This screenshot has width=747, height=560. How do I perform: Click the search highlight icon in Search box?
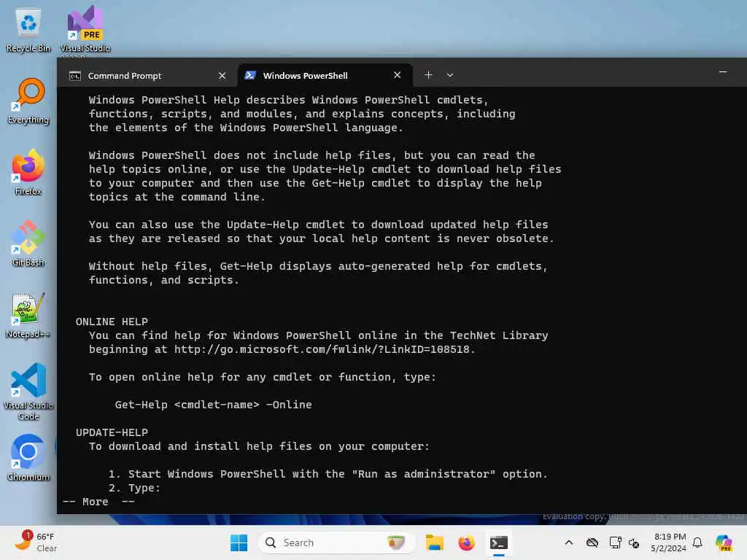tap(396, 542)
